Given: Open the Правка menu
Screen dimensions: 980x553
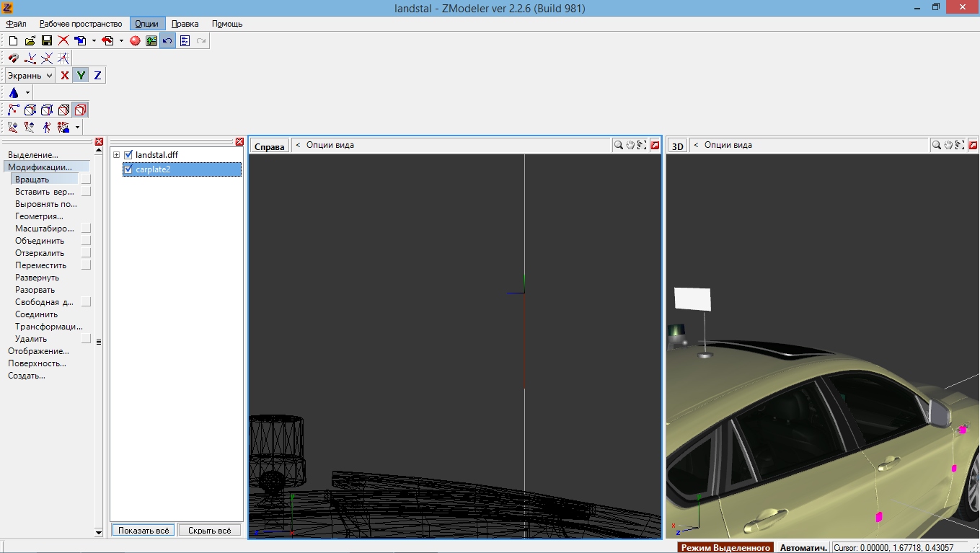Looking at the screenshot, I should pyautogui.click(x=185, y=24).
